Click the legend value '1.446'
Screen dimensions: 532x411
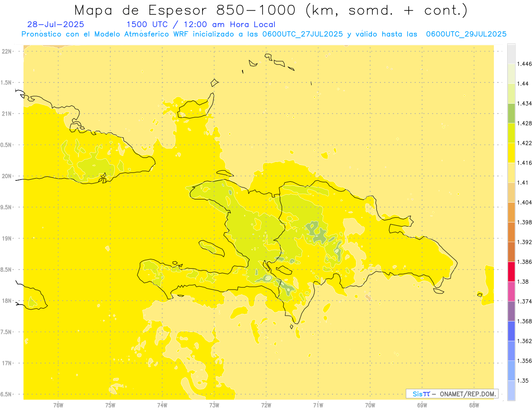coord(524,64)
